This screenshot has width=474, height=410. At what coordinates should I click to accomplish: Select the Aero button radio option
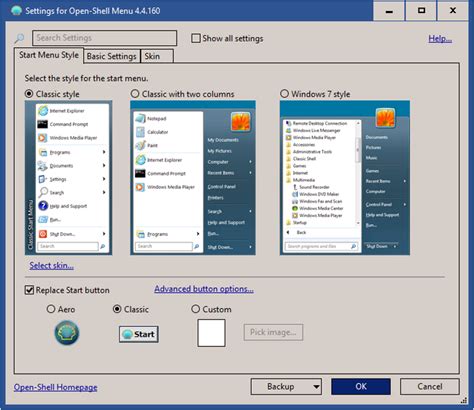(x=51, y=309)
